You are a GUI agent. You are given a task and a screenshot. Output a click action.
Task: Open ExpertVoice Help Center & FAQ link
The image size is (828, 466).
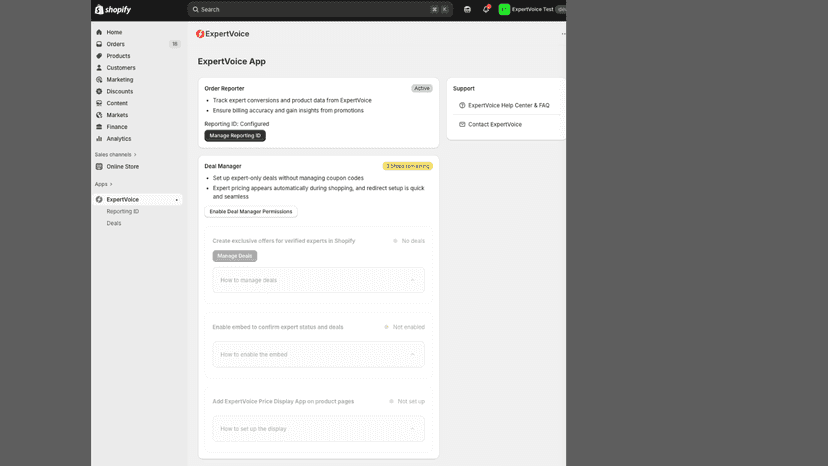coord(509,105)
